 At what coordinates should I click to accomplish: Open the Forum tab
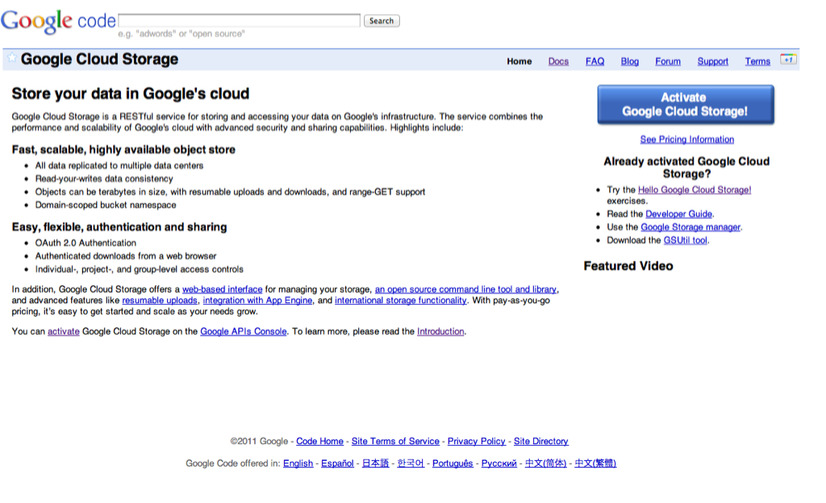[x=667, y=62]
